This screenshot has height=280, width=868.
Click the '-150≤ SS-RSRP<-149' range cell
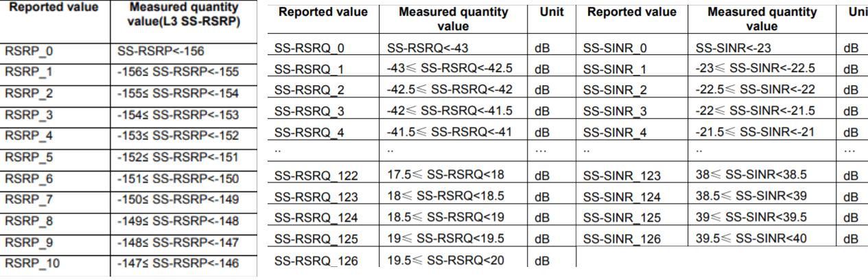pyautogui.click(x=178, y=199)
